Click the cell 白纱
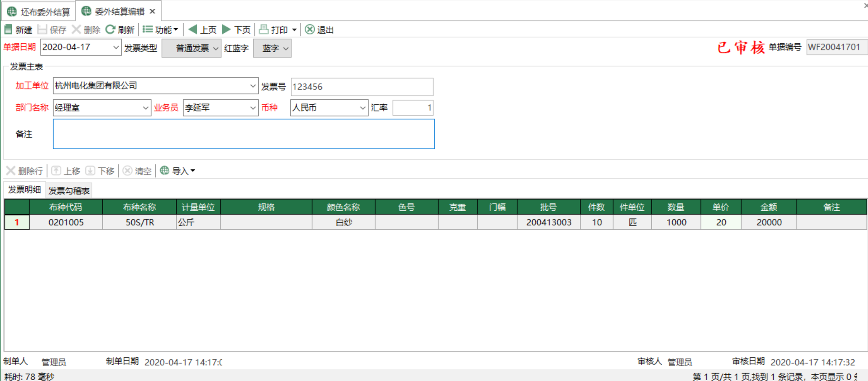Image resolution: width=868 pixels, height=381 pixels. [x=343, y=222]
